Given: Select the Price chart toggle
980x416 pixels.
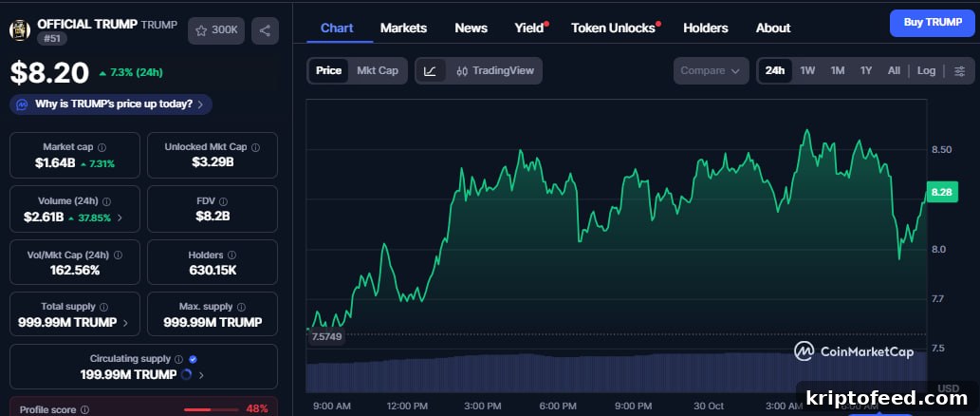Looking at the screenshot, I should click(x=329, y=70).
